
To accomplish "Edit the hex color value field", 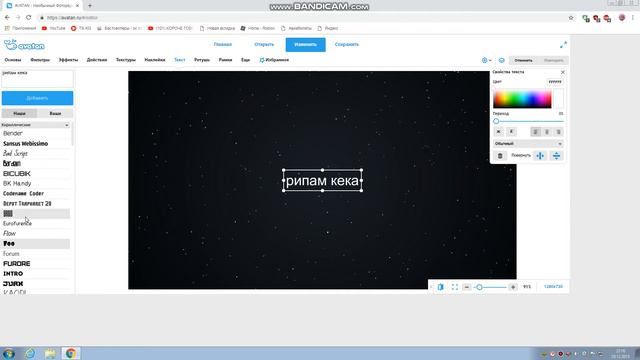I will pyautogui.click(x=555, y=82).
